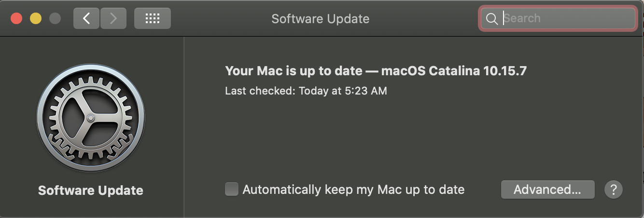Click the magnifying glass search icon
The width and height of the screenshot is (644, 218).
pyautogui.click(x=491, y=19)
